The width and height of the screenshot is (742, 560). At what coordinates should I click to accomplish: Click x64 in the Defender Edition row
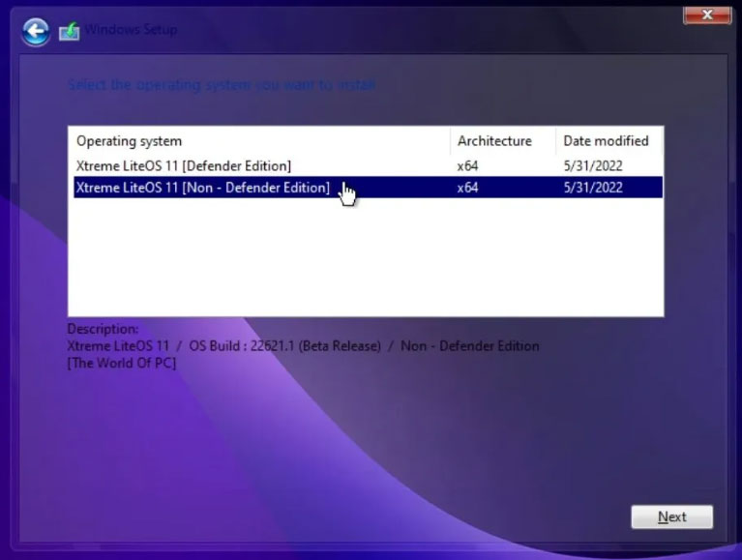pyautogui.click(x=467, y=166)
